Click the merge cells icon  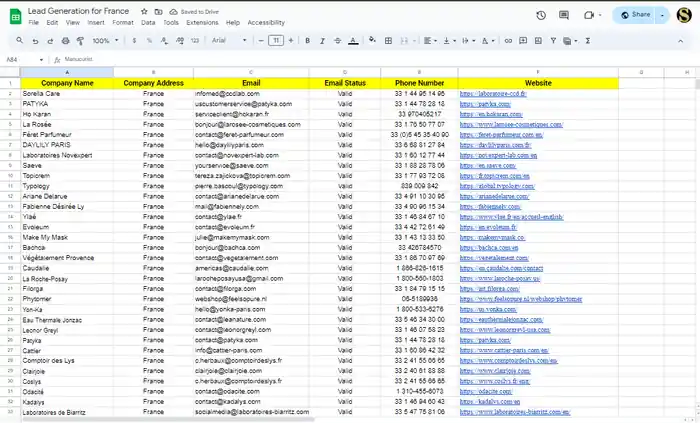(404, 41)
